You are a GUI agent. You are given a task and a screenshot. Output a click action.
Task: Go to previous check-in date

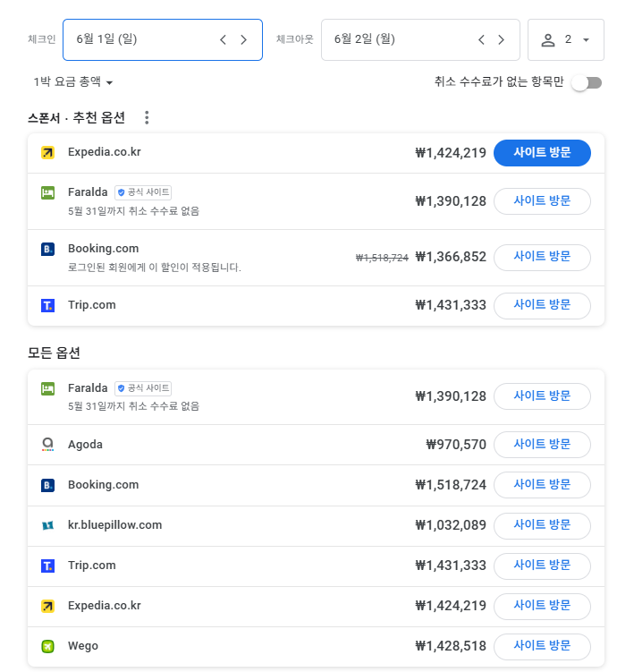(223, 40)
